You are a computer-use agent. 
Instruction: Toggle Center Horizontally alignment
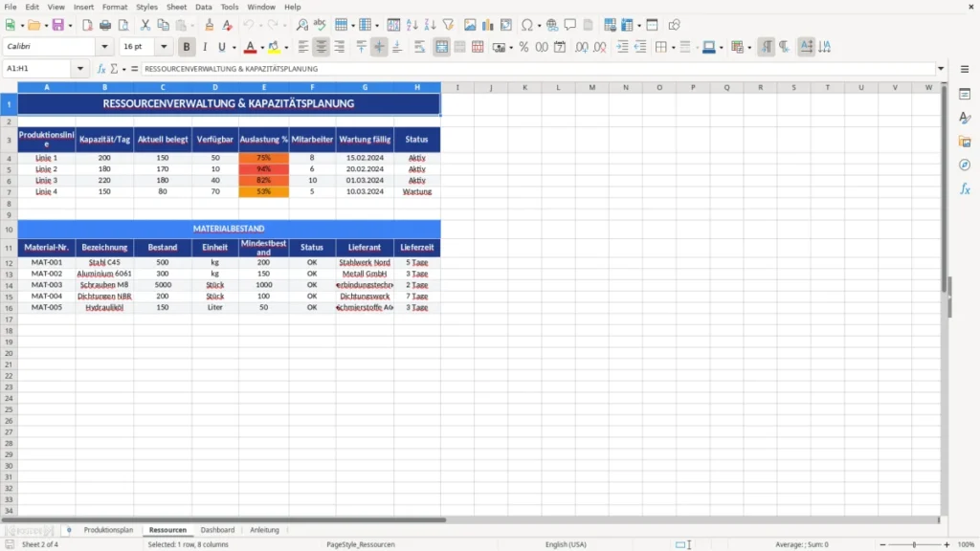click(322, 47)
